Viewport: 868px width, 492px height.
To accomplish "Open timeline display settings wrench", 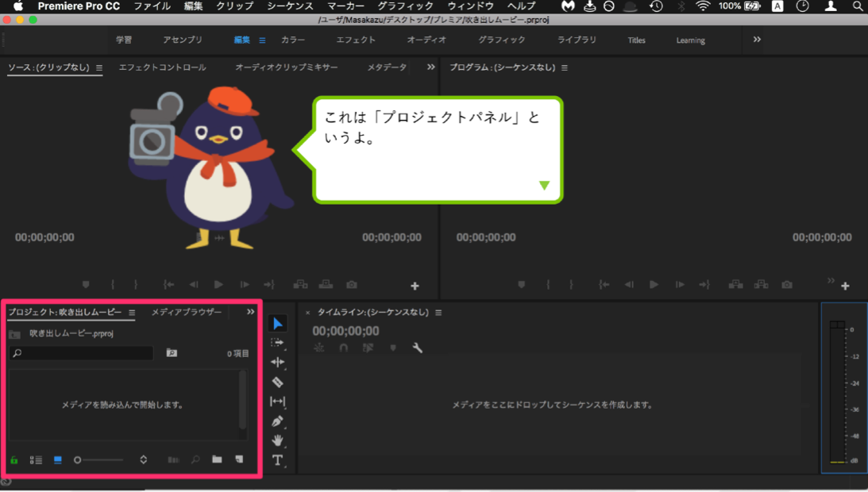I will click(x=418, y=348).
